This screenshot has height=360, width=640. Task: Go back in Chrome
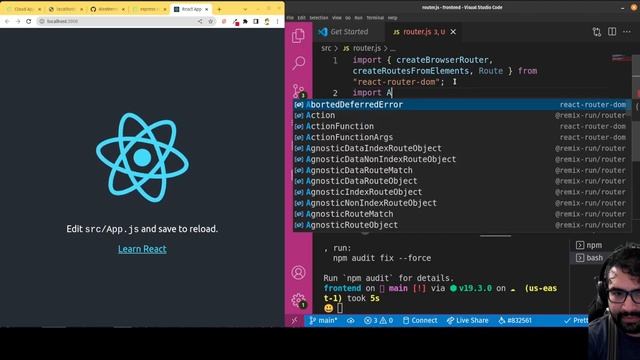[7, 21]
